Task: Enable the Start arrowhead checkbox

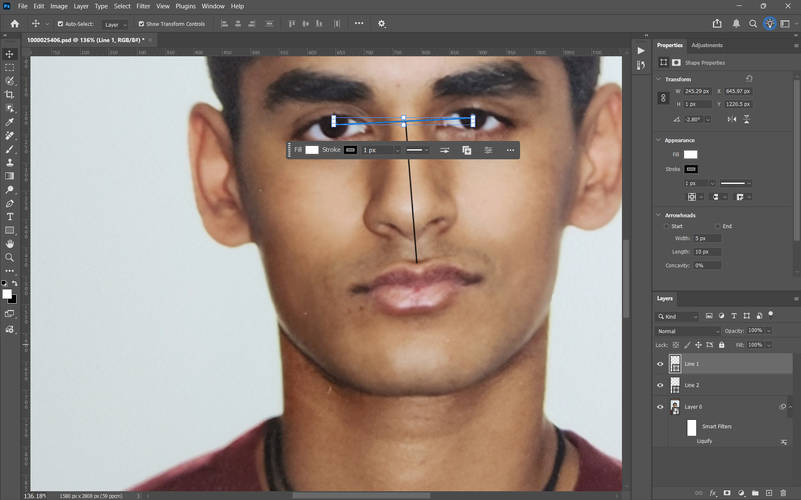Action: pos(667,226)
